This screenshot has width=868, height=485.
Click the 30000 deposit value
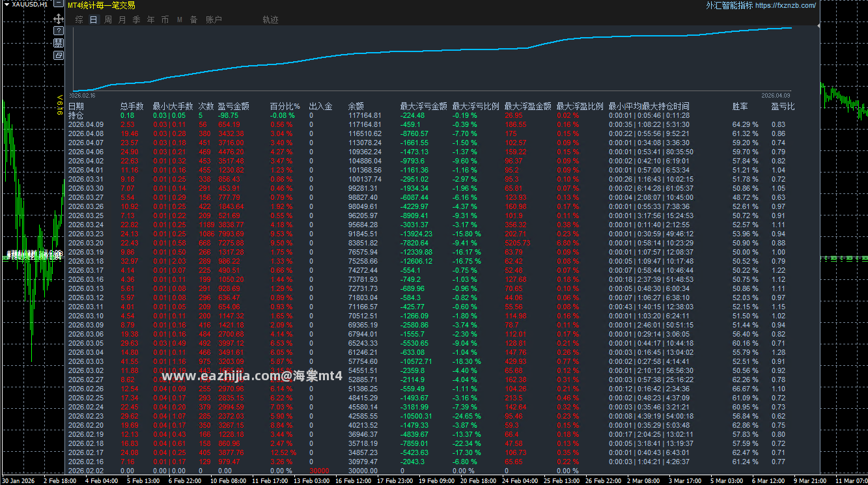319,471
